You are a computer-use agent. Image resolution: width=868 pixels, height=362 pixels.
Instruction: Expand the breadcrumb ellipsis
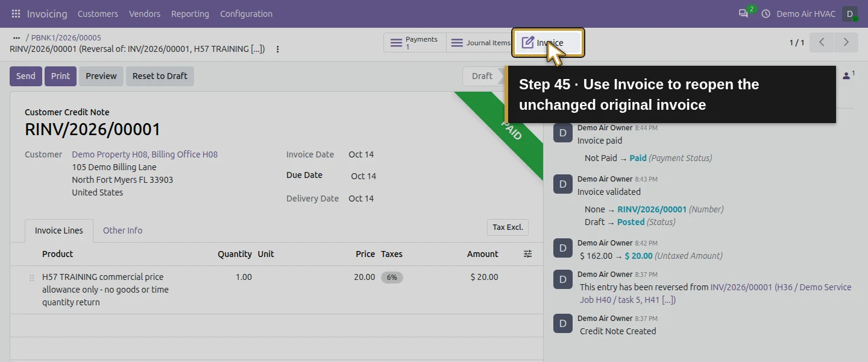point(16,37)
